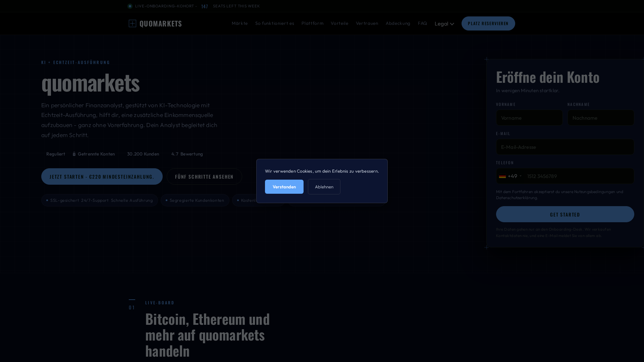Click the QUOMARKETS brand name
This screenshot has width=644, height=362.
click(161, 23)
